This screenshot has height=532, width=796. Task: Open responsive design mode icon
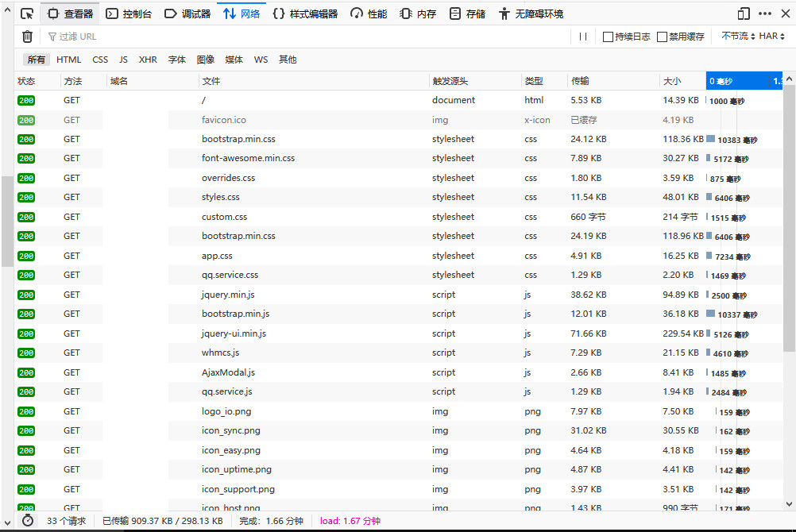pos(743,13)
